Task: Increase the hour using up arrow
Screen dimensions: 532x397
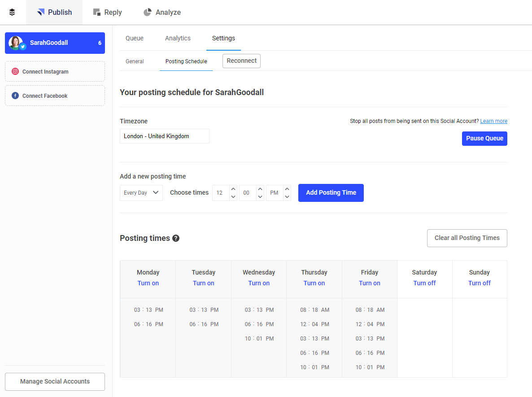Action: click(x=233, y=189)
